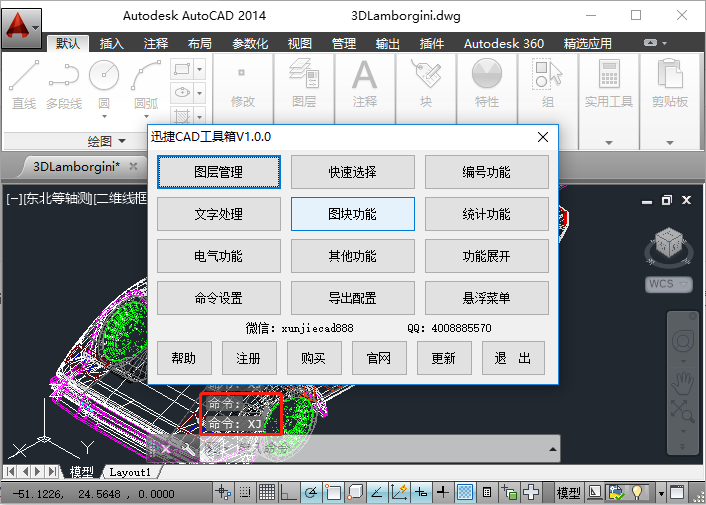This screenshot has height=505, width=706.
Task: Click the command line customize wrench icon
Action: click(186, 448)
